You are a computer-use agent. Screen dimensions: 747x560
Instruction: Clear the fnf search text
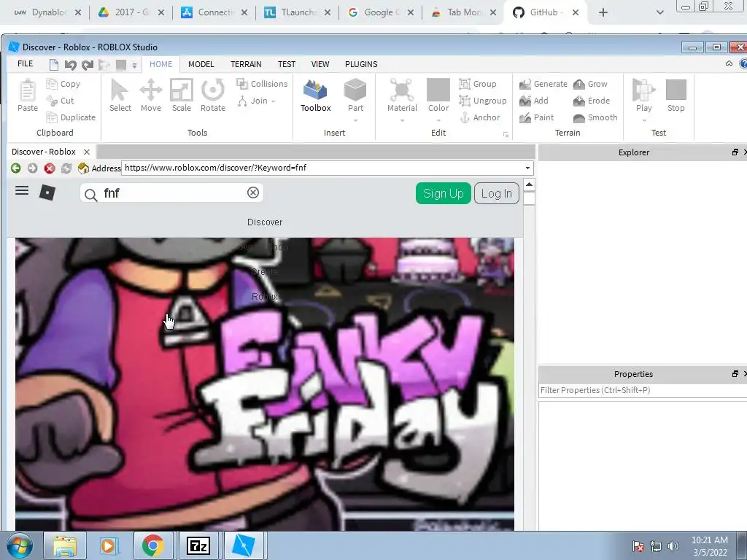coord(253,192)
